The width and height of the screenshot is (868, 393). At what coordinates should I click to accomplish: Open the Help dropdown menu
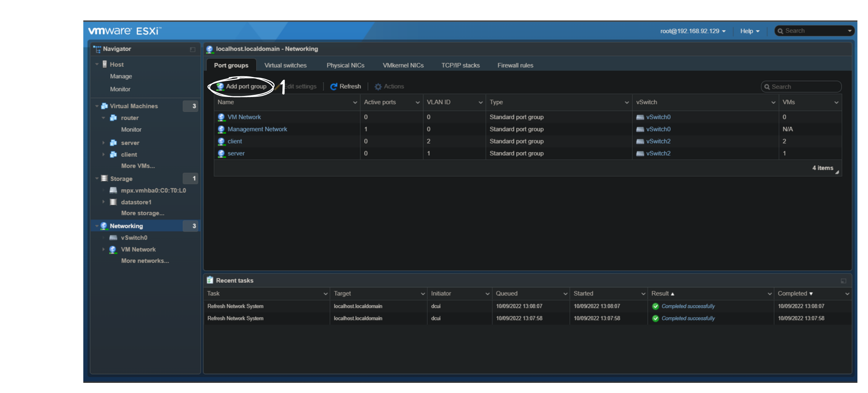coord(749,31)
